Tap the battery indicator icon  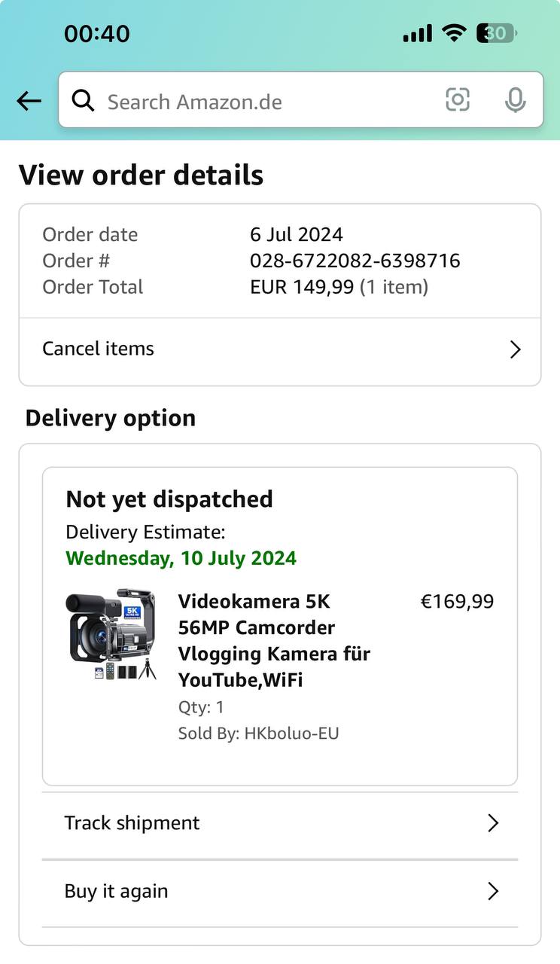[496, 32]
